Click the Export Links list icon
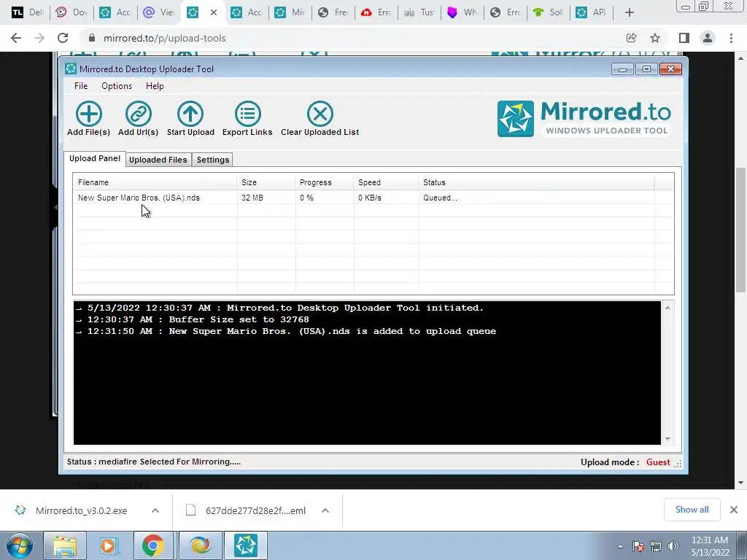The height and width of the screenshot is (560, 747). pos(248,114)
